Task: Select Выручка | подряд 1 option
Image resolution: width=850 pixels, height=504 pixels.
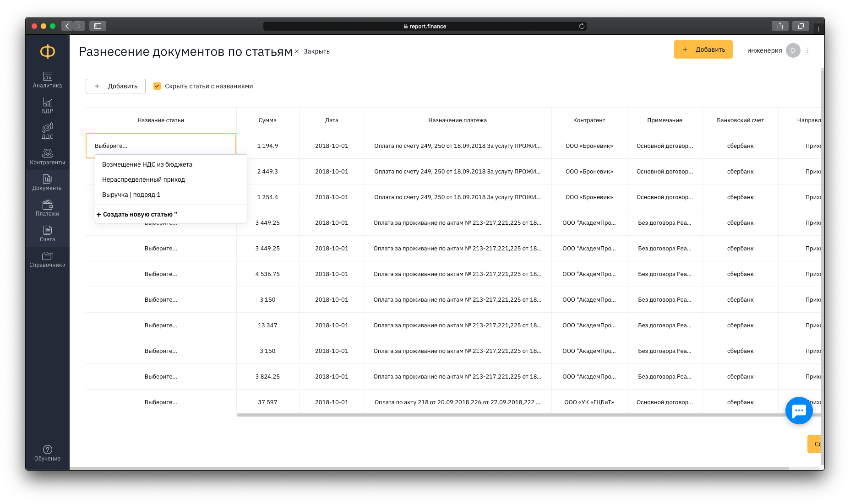Action: (171, 195)
